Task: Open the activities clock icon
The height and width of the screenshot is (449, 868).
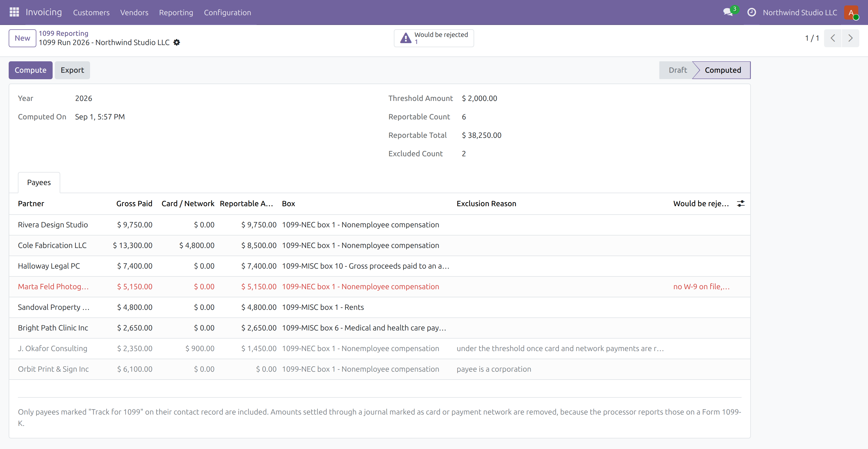Action: tap(751, 12)
